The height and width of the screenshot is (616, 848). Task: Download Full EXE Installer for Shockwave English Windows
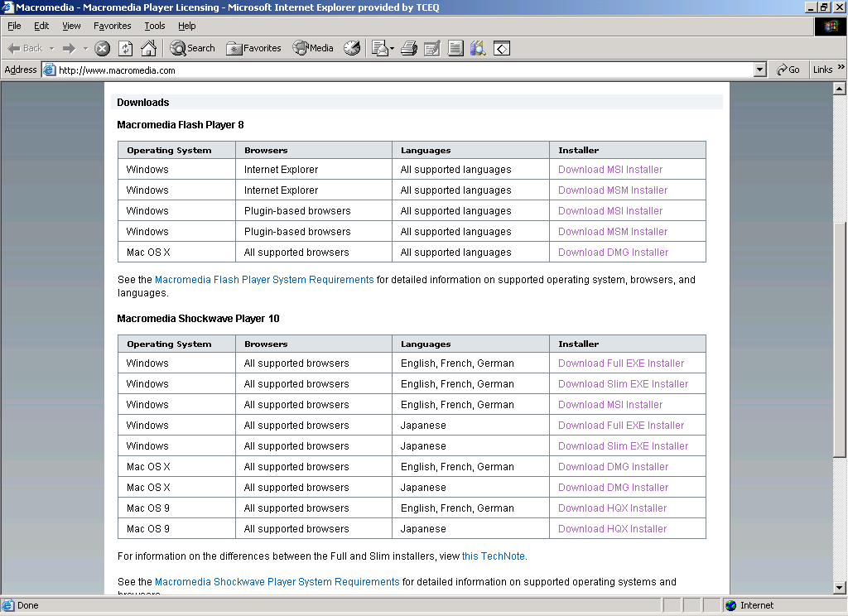pos(621,363)
